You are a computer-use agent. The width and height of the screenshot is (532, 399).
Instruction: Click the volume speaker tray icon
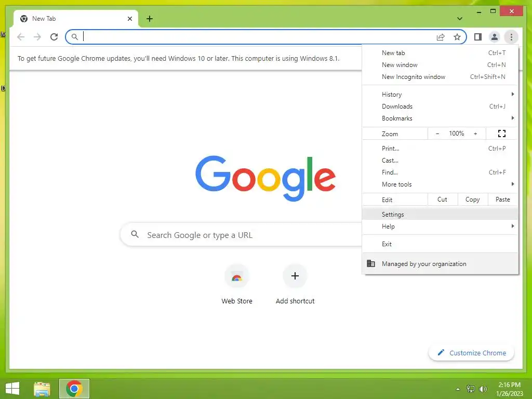483,389
